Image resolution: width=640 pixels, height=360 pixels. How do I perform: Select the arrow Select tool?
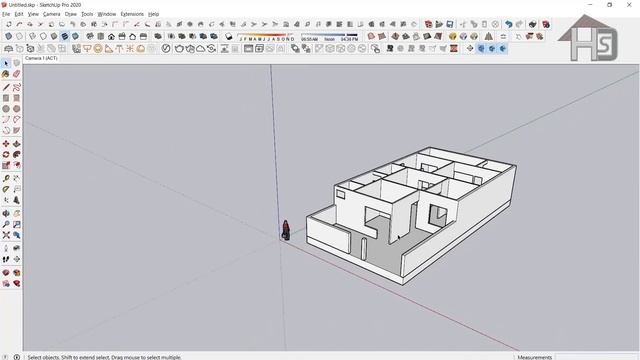(6, 63)
